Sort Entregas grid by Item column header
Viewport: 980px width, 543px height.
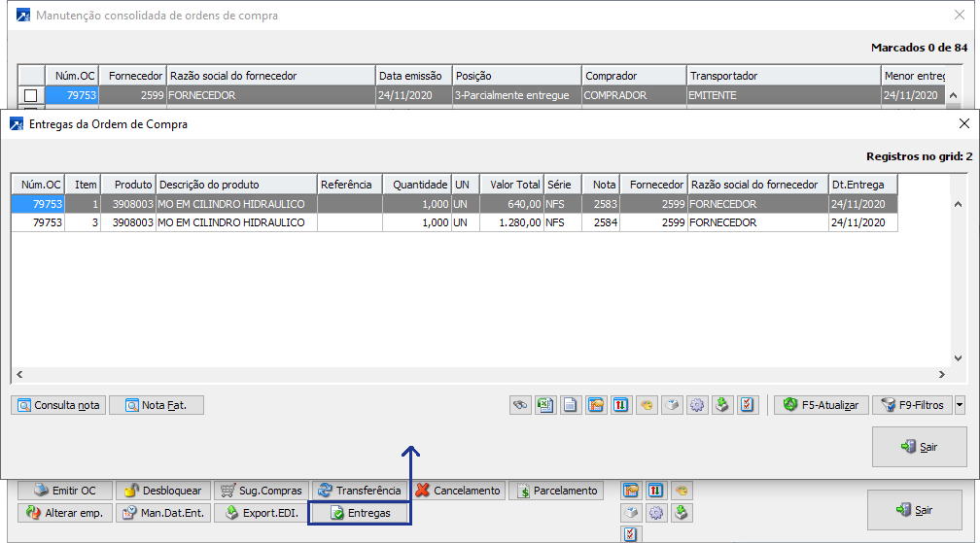(84, 185)
